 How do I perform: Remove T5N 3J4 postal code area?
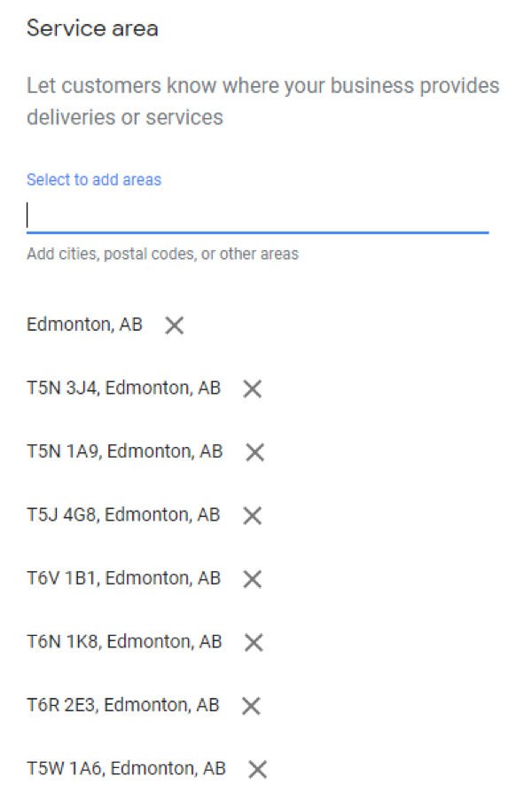point(253,388)
